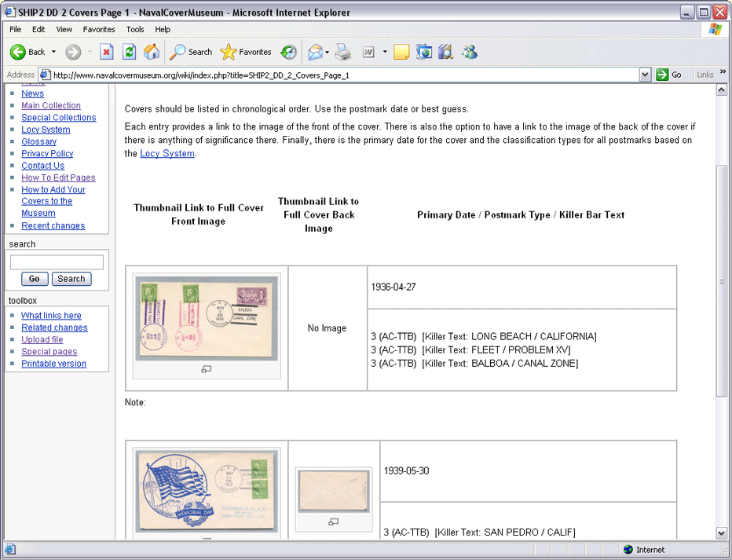Click the Stop loading icon

(107, 53)
